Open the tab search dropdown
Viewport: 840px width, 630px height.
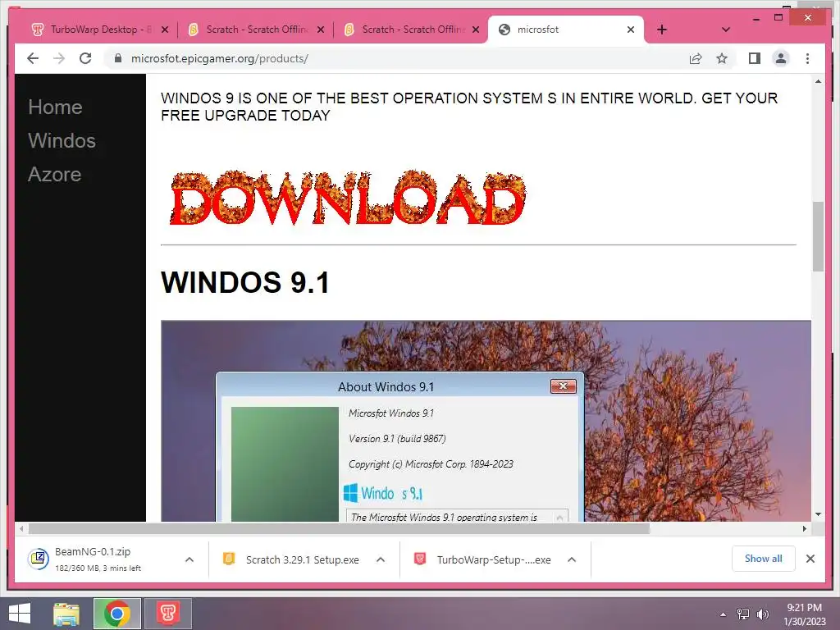726,30
